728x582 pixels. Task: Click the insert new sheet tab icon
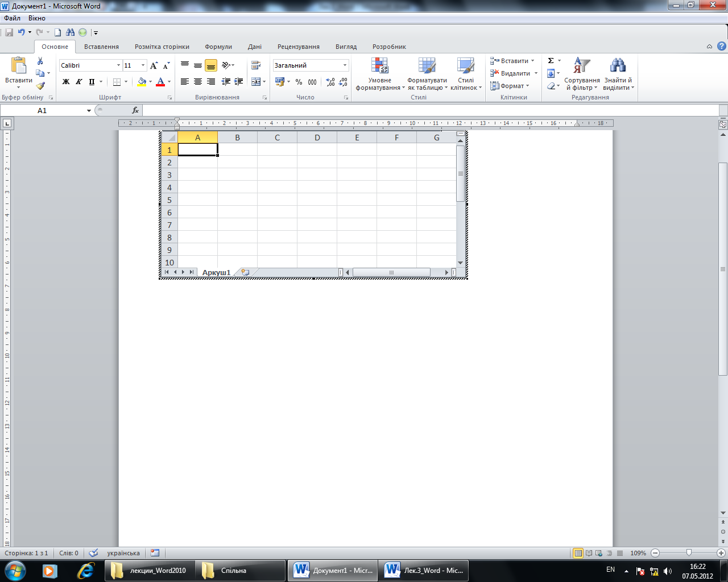245,272
